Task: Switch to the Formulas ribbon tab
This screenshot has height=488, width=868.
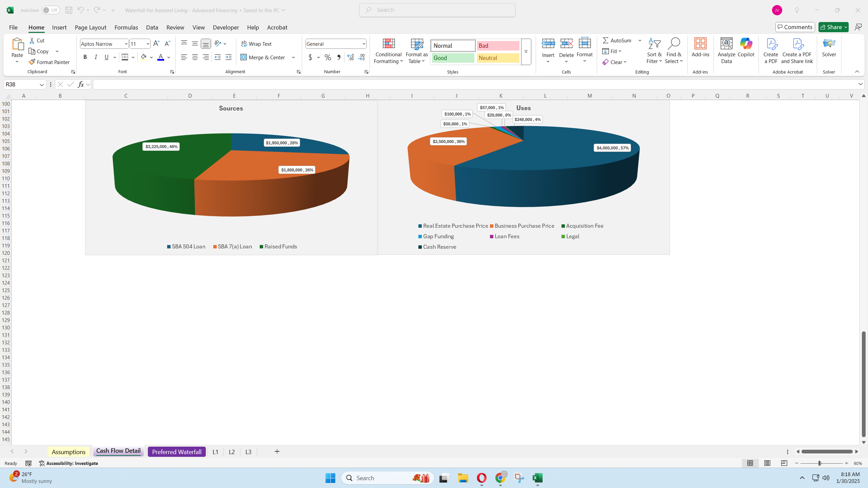Action: 126,27
